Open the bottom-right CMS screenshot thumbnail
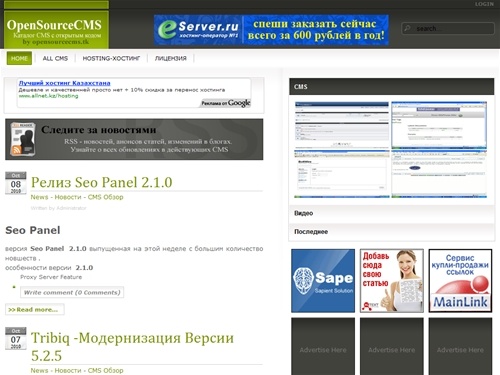Image resolution: width=500 pixels, height=375 pixels. point(439,174)
